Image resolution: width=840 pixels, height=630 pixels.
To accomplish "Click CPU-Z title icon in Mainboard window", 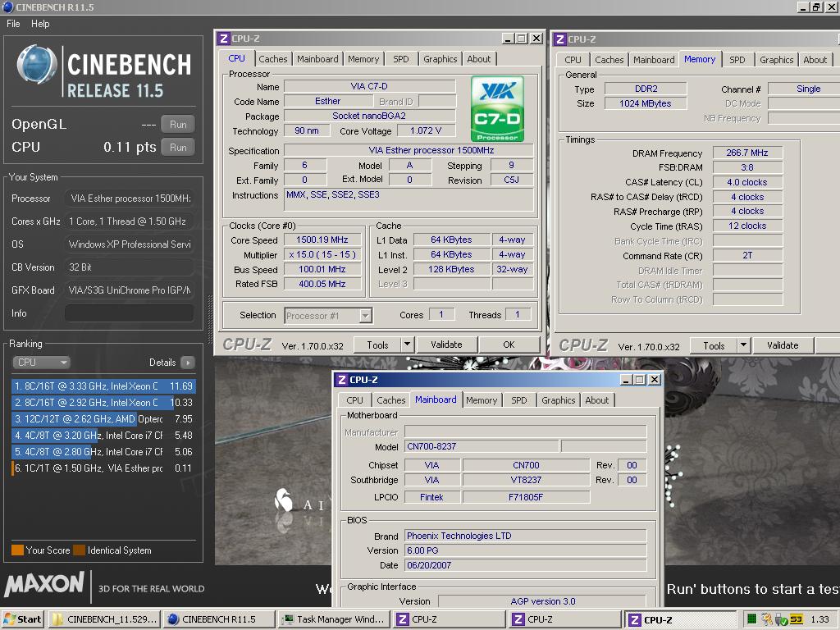I will tap(342, 380).
